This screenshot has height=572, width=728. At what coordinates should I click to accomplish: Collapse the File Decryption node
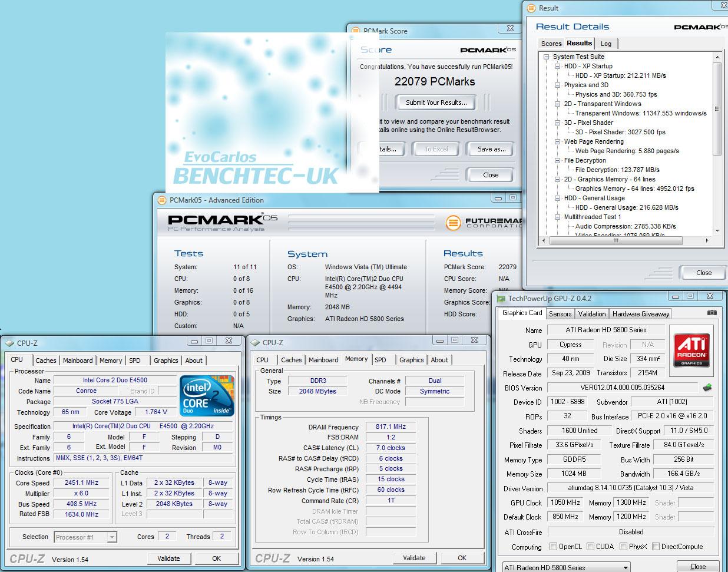point(558,161)
